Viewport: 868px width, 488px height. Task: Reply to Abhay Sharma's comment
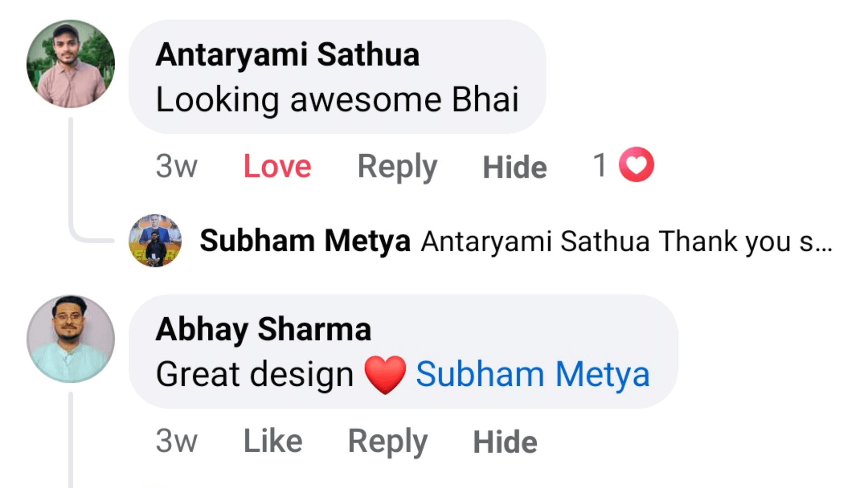387,441
